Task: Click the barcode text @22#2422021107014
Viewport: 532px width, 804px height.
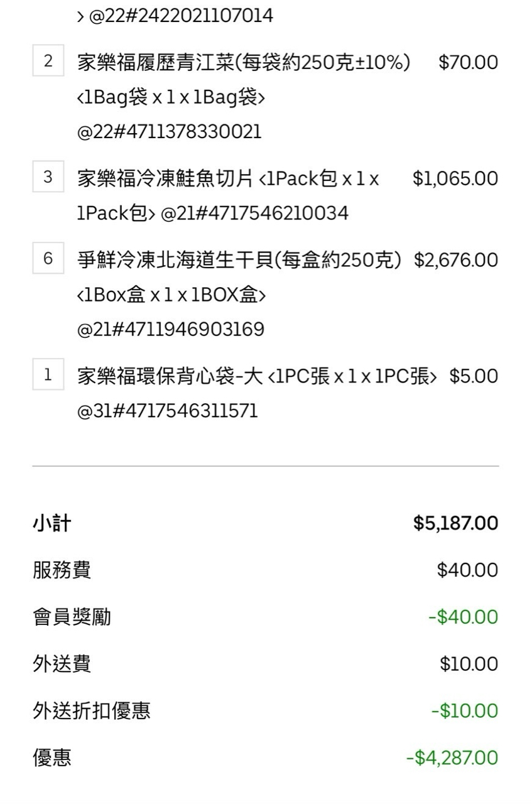Action: 181,16
